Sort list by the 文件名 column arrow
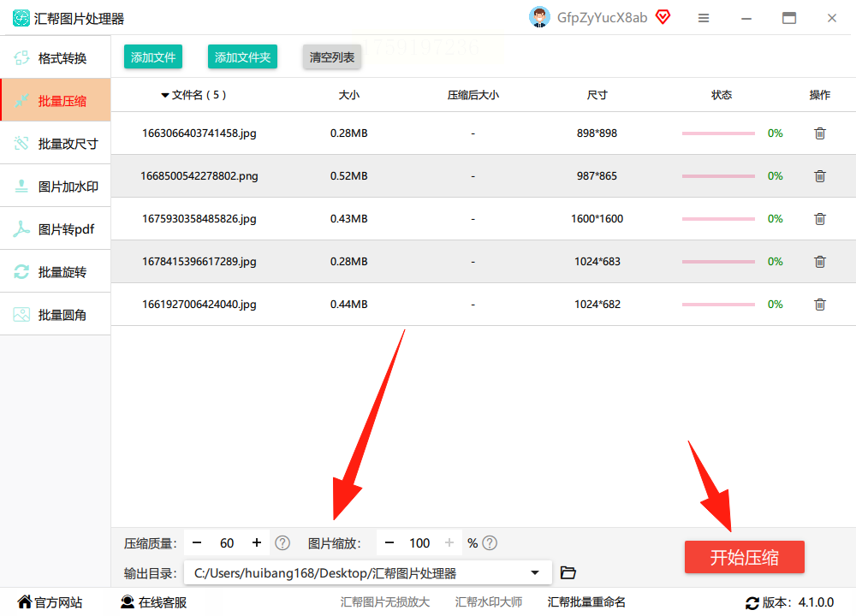Image resolution: width=856 pixels, height=616 pixels. (x=165, y=96)
